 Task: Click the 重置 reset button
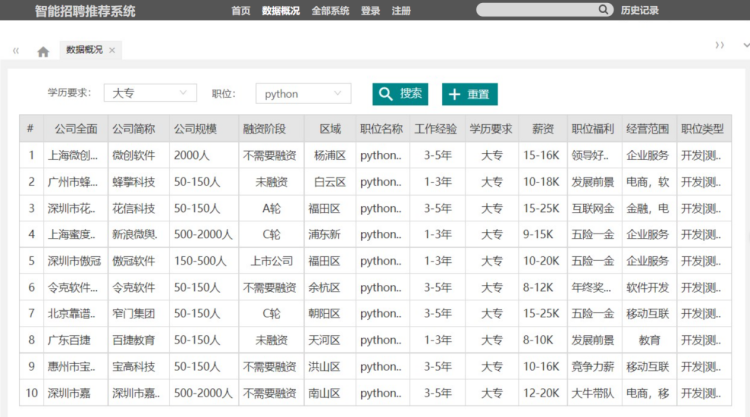coord(470,94)
